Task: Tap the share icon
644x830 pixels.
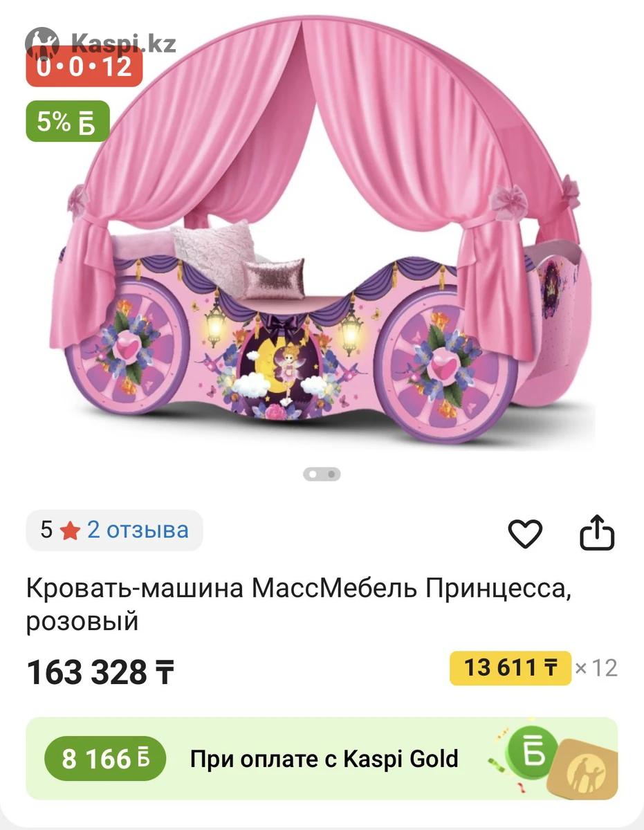Action: tap(597, 533)
